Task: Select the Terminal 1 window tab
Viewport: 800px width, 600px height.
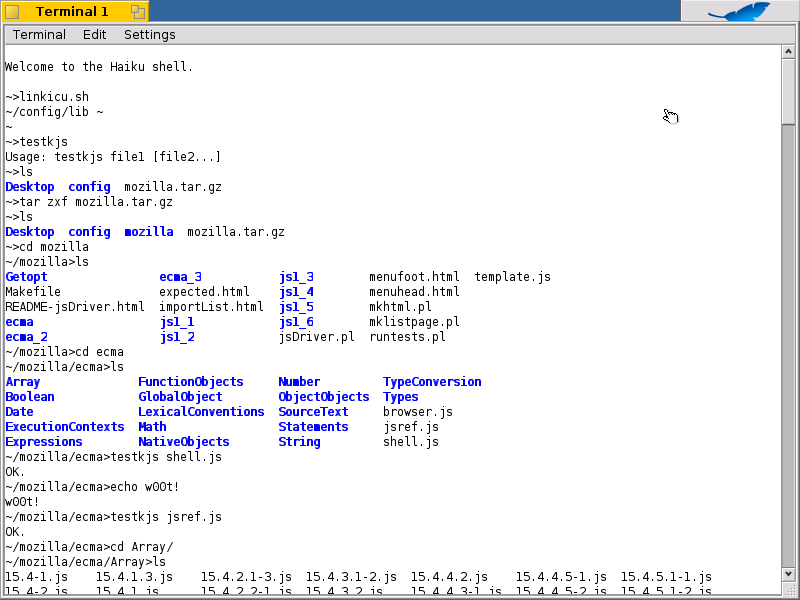Action: (76, 11)
